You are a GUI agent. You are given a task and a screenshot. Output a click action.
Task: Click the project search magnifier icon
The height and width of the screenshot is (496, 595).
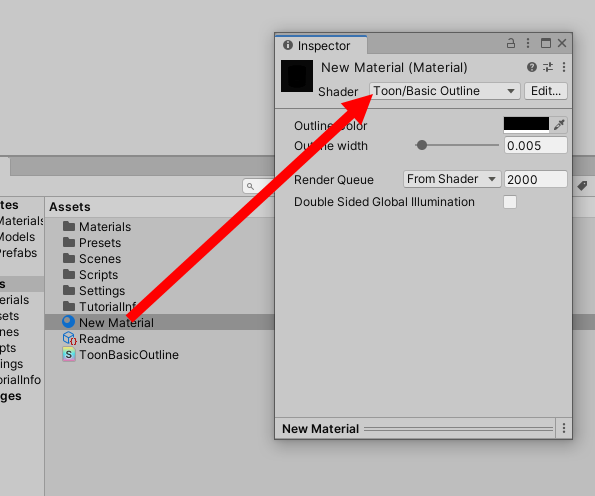[x=250, y=186]
